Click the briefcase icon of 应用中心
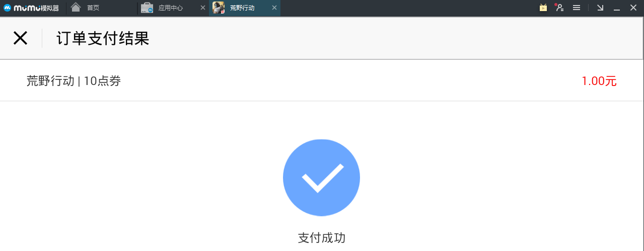Viewport: 644px width, 251px height. point(147,8)
